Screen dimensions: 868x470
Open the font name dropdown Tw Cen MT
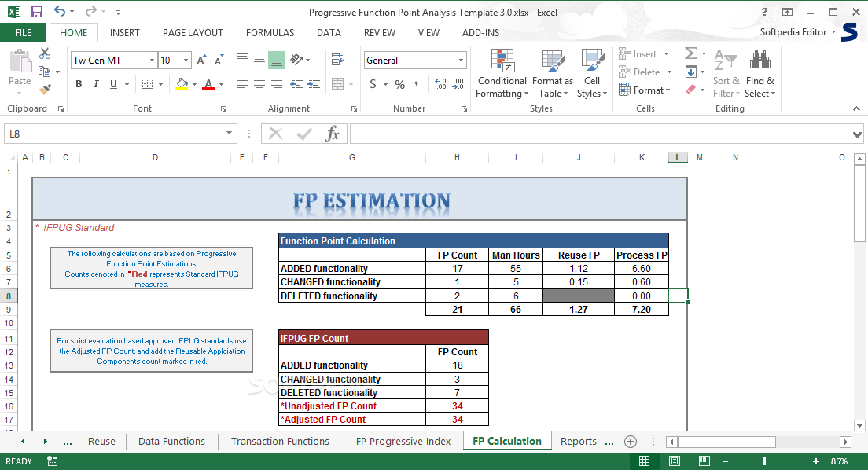click(x=152, y=61)
